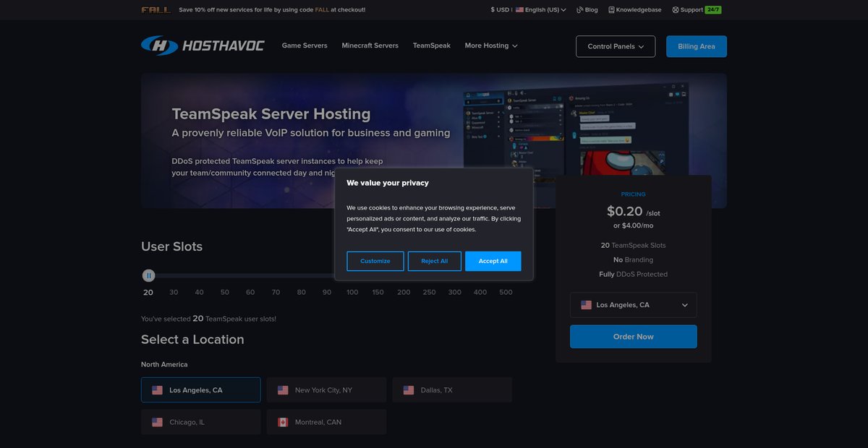Expand the More Hosting menu
The height and width of the screenshot is (448, 868).
tap(491, 46)
